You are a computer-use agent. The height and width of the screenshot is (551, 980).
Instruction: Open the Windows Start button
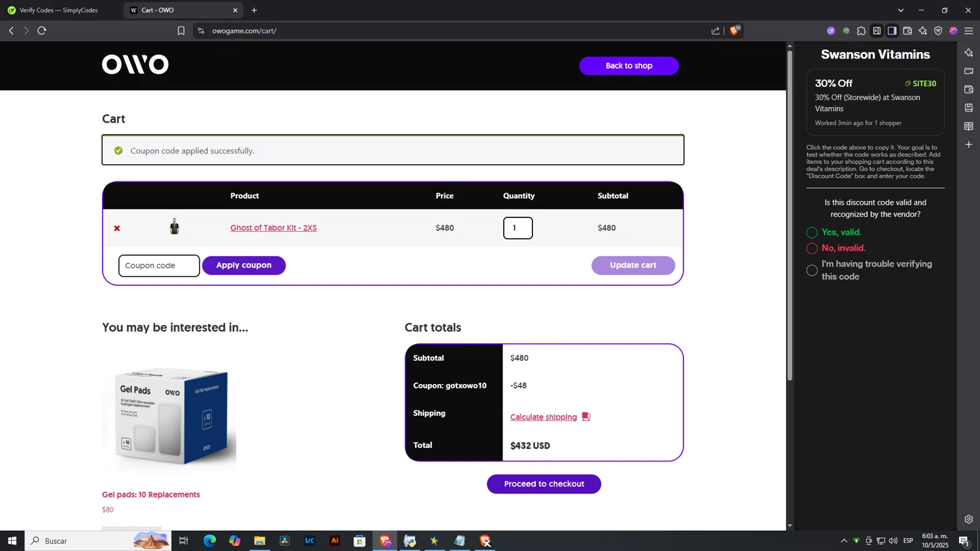point(12,541)
